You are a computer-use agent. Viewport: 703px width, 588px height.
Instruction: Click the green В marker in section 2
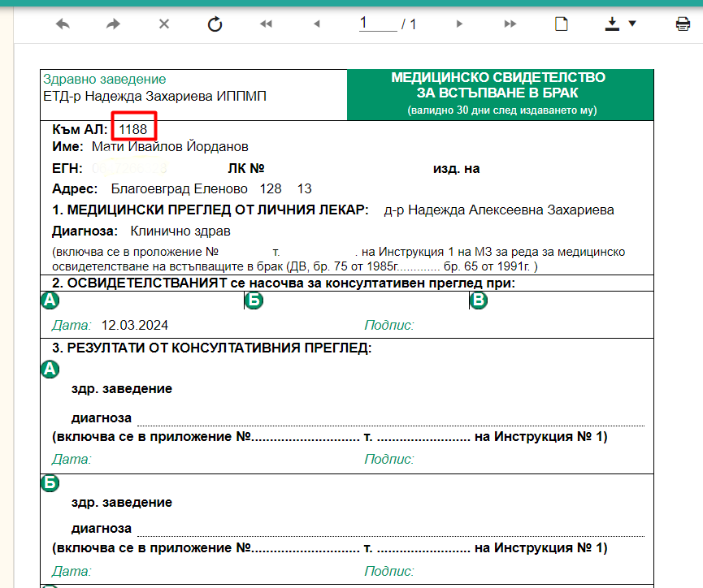point(479,300)
